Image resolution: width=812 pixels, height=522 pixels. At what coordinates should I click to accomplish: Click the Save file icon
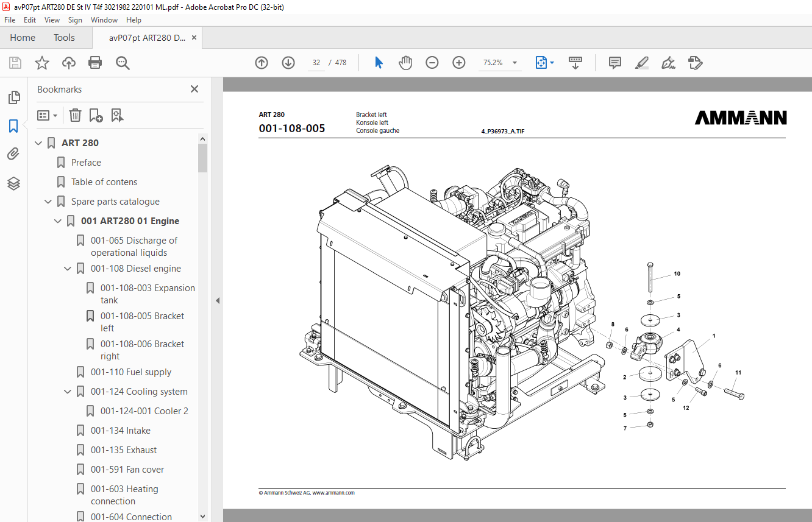click(x=15, y=63)
